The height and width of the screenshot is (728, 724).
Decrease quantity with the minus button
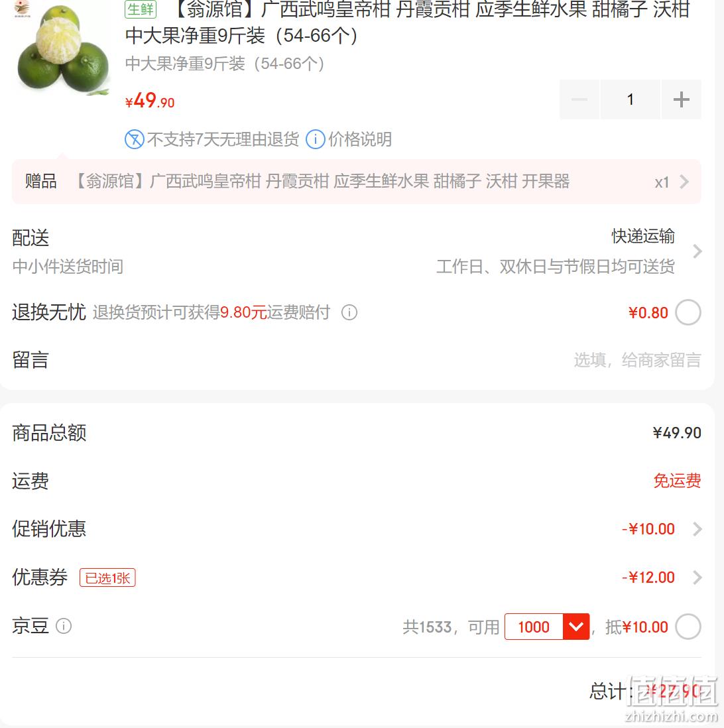point(579,99)
